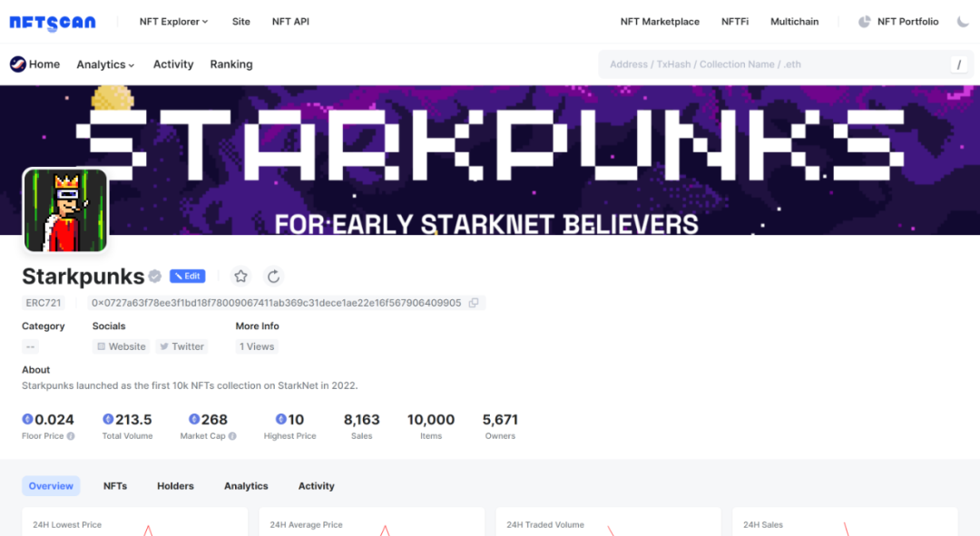Toggle dark mode moon icon
This screenshot has width=980, height=536.
pyautogui.click(x=963, y=22)
